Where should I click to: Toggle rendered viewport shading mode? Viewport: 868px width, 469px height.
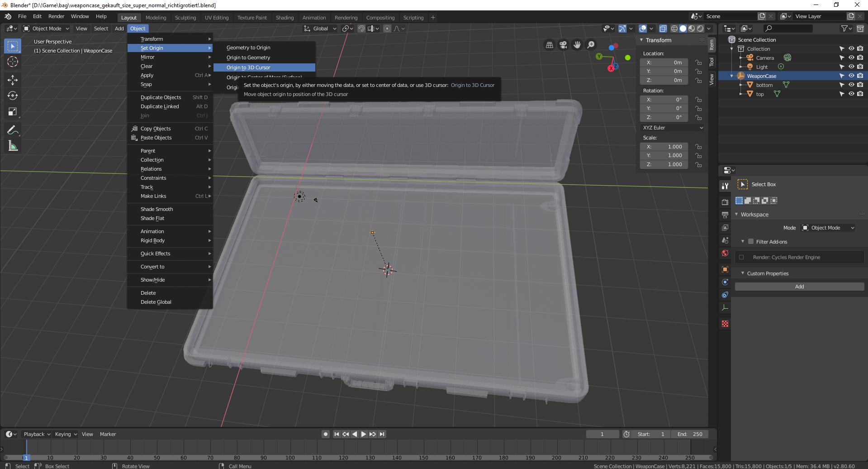click(x=700, y=28)
